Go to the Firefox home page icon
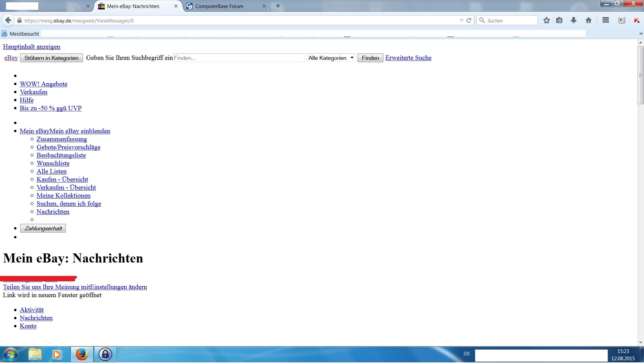 pos(589,21)
